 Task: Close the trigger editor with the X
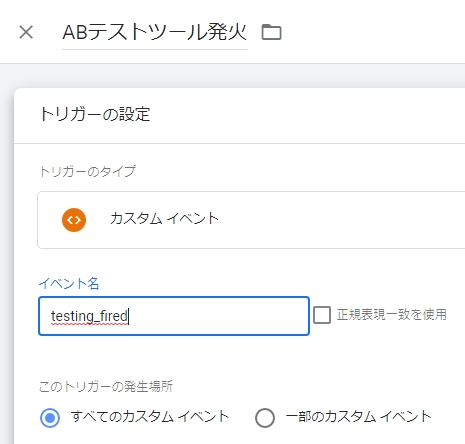(x=26, y=32)
